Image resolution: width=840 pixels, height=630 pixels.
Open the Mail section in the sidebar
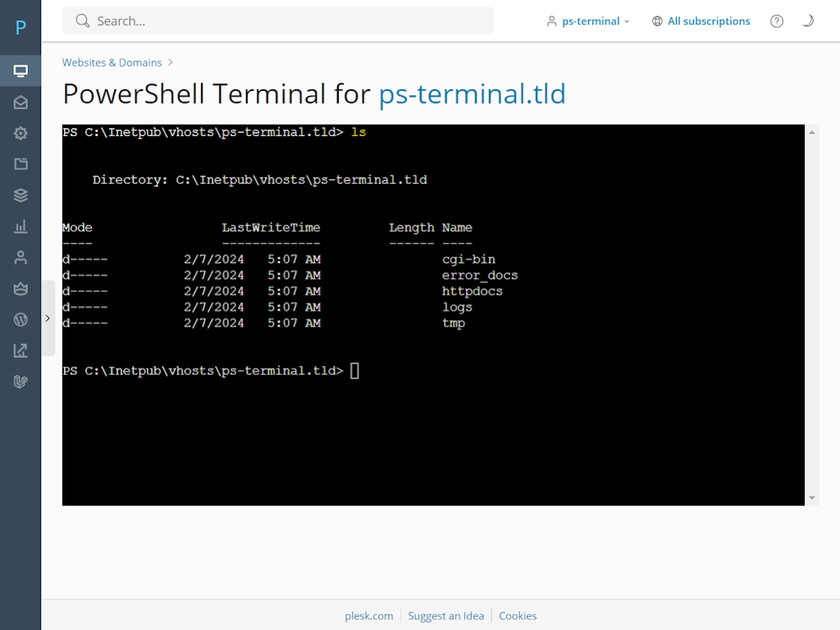tap(21, 102)
